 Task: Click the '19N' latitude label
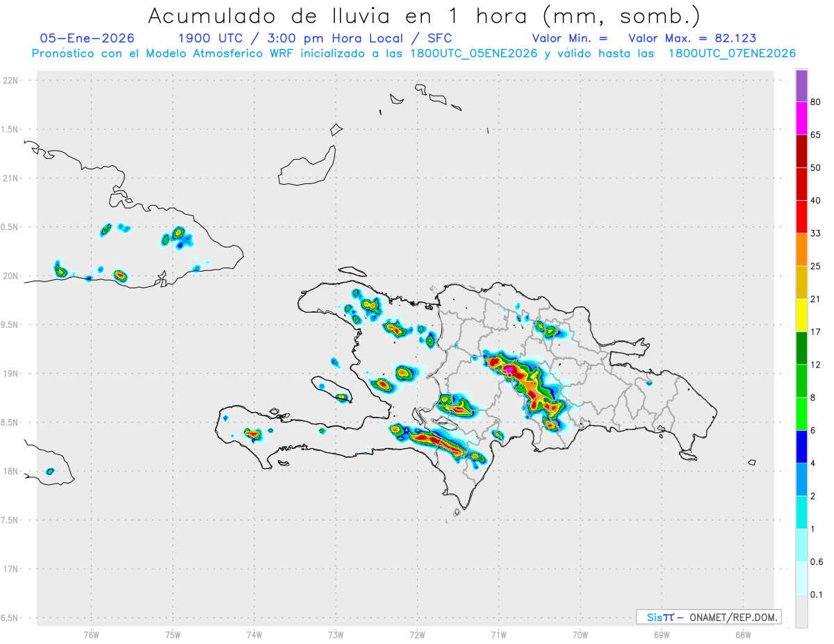tap(10, 374)
